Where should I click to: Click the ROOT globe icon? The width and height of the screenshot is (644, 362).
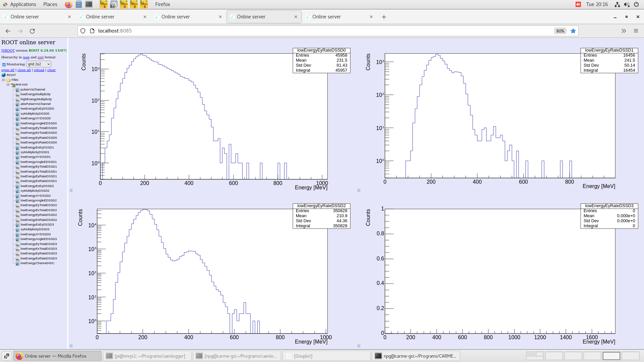[x=3, y=75]
